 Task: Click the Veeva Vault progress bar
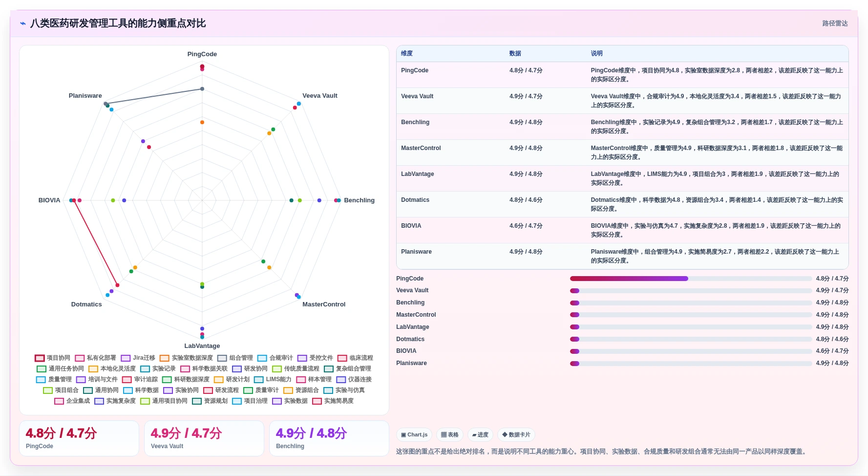coord(691,291)
